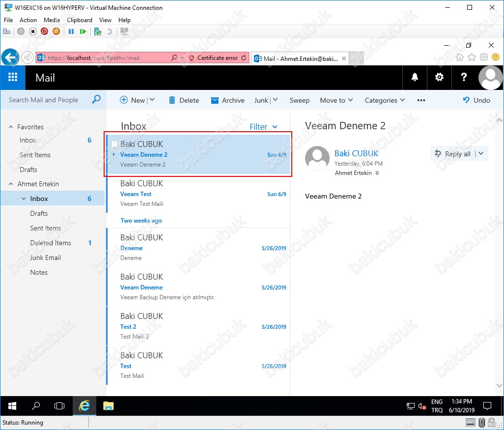
Task: Tick the checkbox on Veeam Deneme 2 message
Action: pyautogui.click(x=114, y=144)
